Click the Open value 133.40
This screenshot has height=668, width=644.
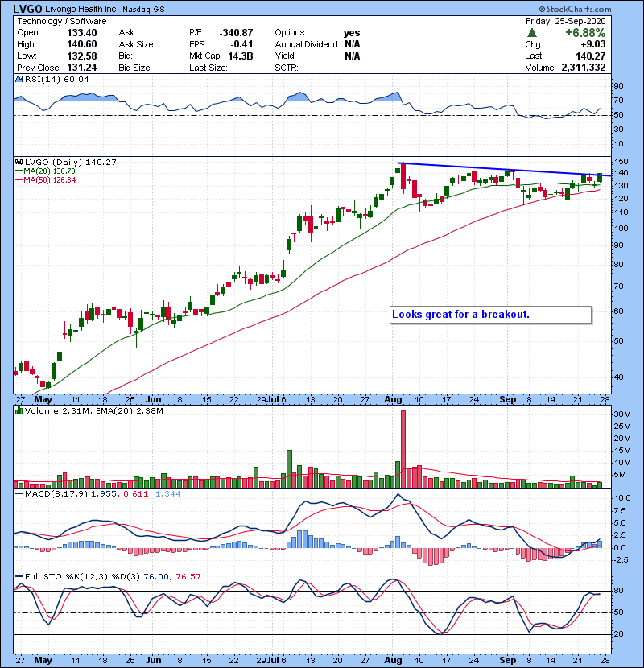tap(82, 33)
